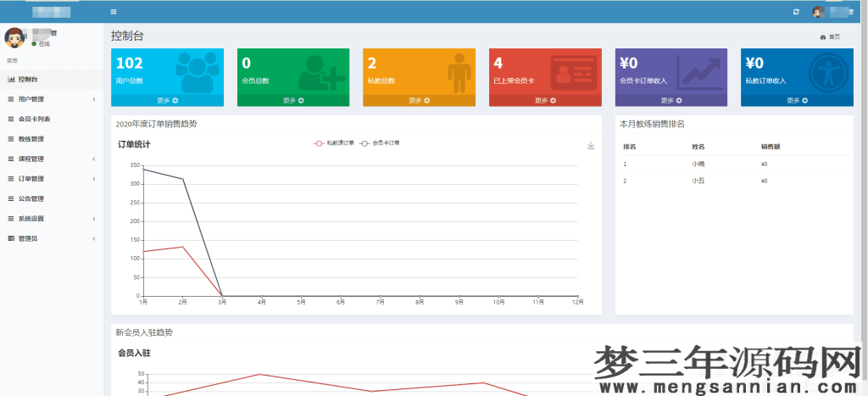The image size is (868, 396).
Task: Click the users group icon on 用户总数 card
Action: (x=197, y=72)
